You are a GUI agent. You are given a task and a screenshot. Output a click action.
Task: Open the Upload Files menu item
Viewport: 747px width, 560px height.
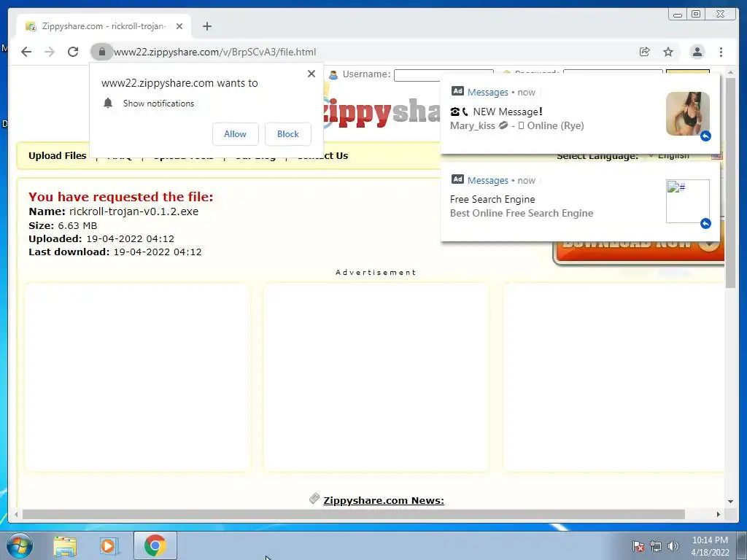coord(57,156)
